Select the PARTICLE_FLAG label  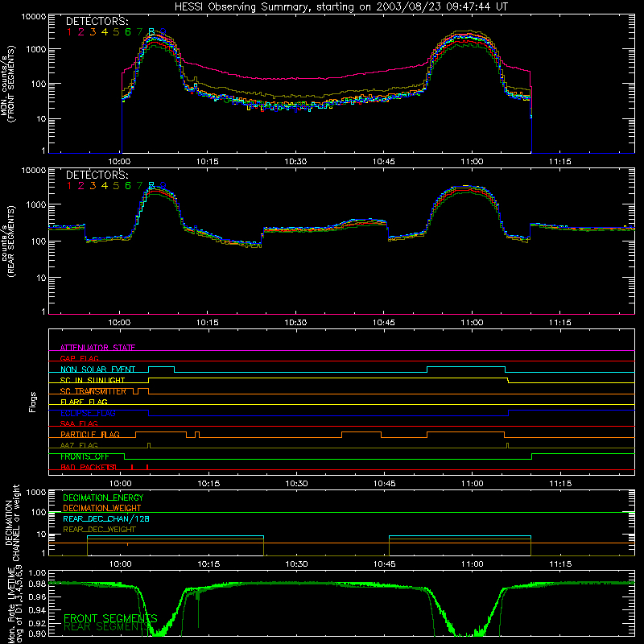click(90, 434)
